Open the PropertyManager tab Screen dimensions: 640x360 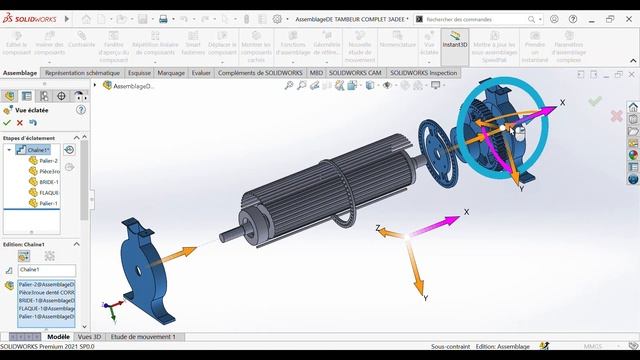click(27, 96)
